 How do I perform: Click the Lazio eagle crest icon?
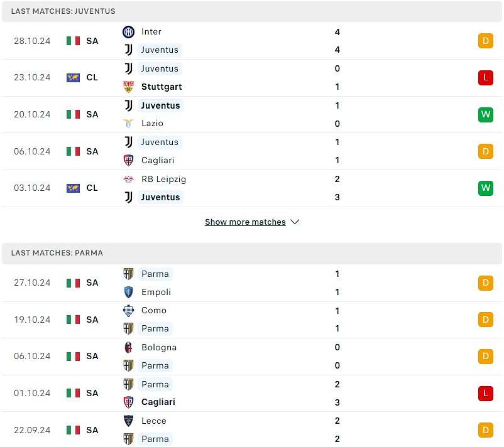pyautogui.click(x=129, y=123)
